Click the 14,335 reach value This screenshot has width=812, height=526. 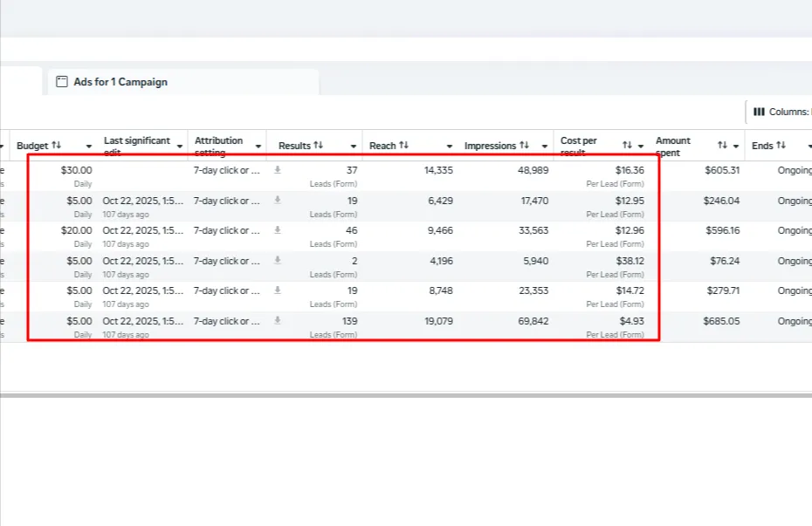click(438, 170)
